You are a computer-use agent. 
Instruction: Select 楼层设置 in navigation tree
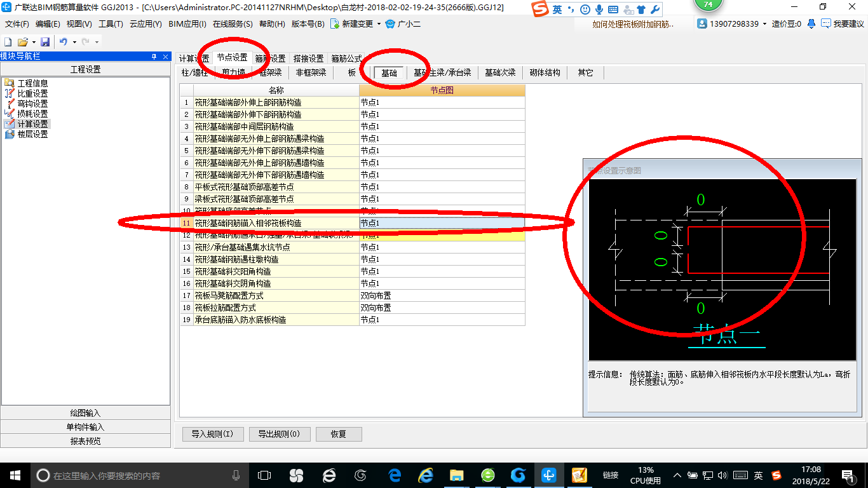(32, 134)
